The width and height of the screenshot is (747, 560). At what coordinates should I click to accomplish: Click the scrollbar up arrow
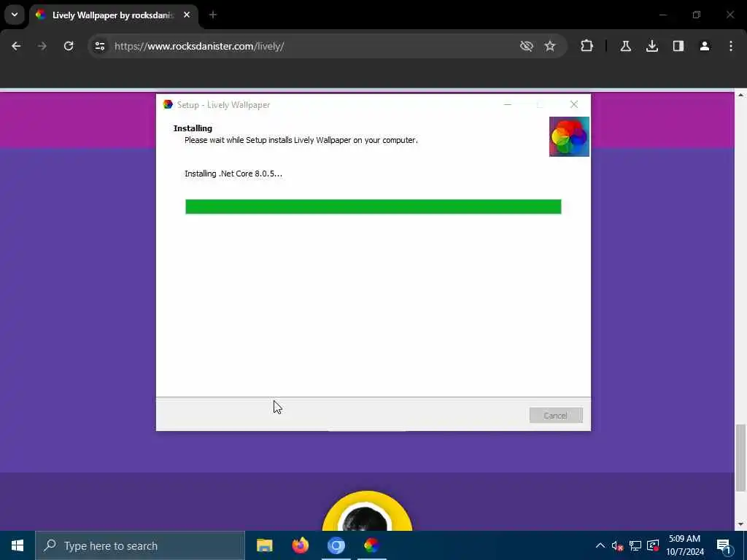(740, 96)
